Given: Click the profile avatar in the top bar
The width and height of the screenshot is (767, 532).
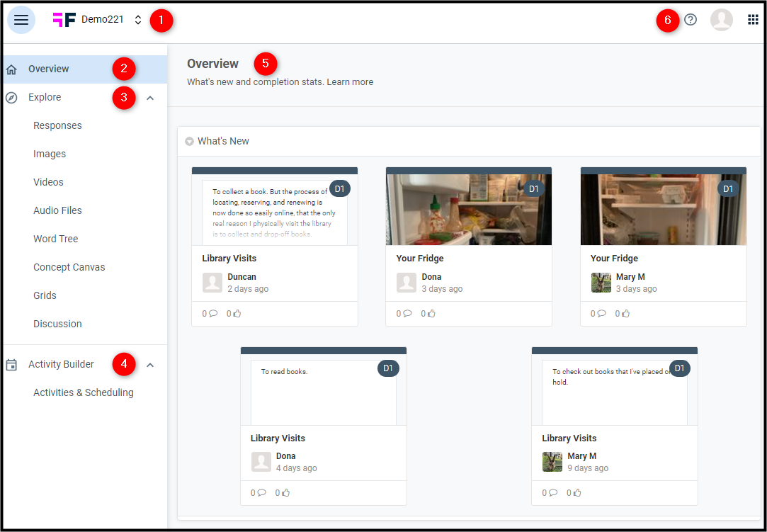Looking at the screenshot, I should tap(722, 19).
